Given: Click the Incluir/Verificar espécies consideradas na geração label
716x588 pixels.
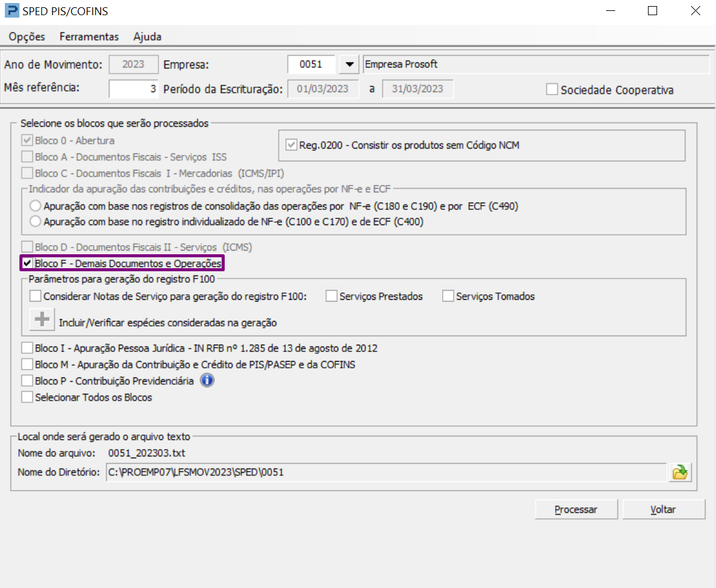Looking at the screenshot, I should (168, 322).
